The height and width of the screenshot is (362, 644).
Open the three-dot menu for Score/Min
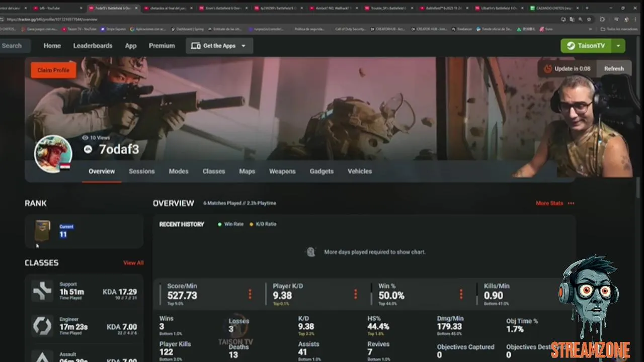pyautogui.click(x=250, y=294)
